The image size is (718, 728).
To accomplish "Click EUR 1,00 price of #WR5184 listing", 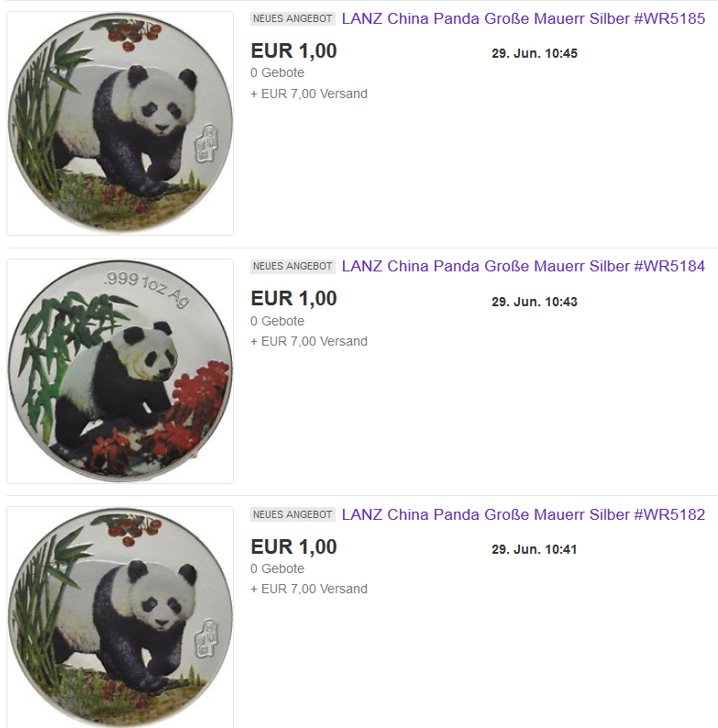I will 293,299.
